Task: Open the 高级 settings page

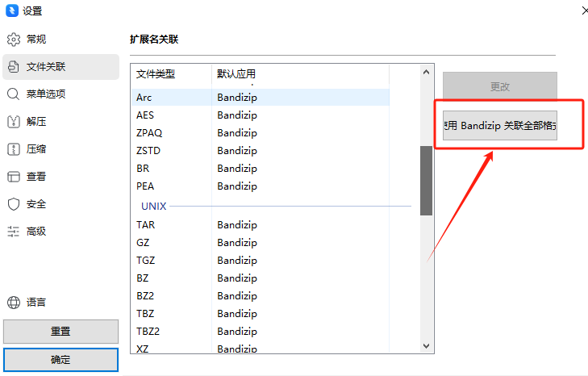Action: tap(60, 231)
